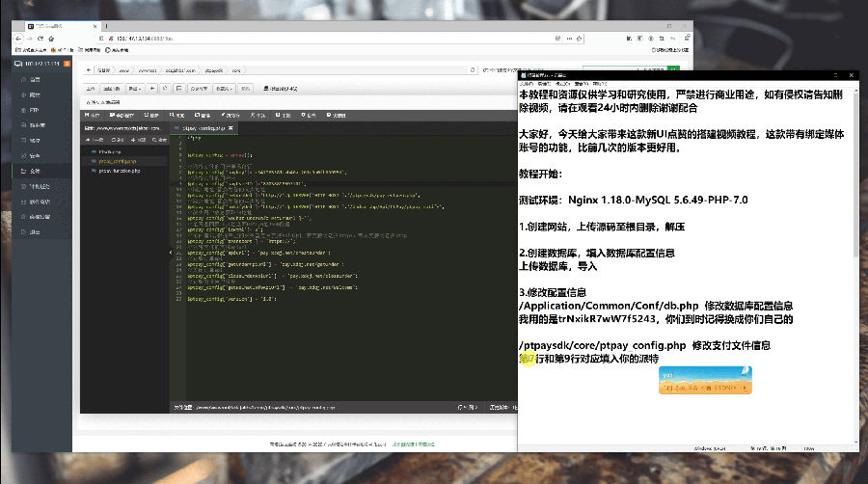Click 保存 (Save) in the editor toolbar
Viewport: 868px width, 484px height.
tap(94, 115)
